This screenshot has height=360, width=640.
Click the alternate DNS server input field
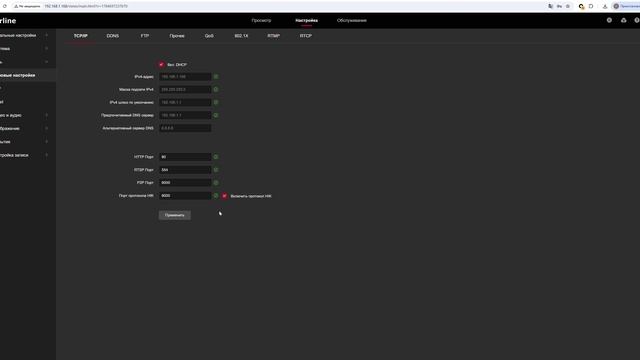185,128
